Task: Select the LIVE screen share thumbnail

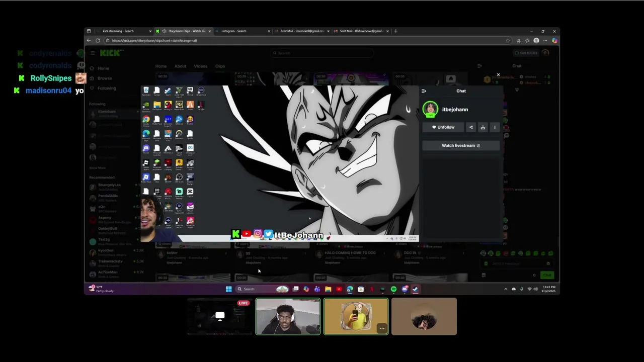Action: click(x=220, y=317)
